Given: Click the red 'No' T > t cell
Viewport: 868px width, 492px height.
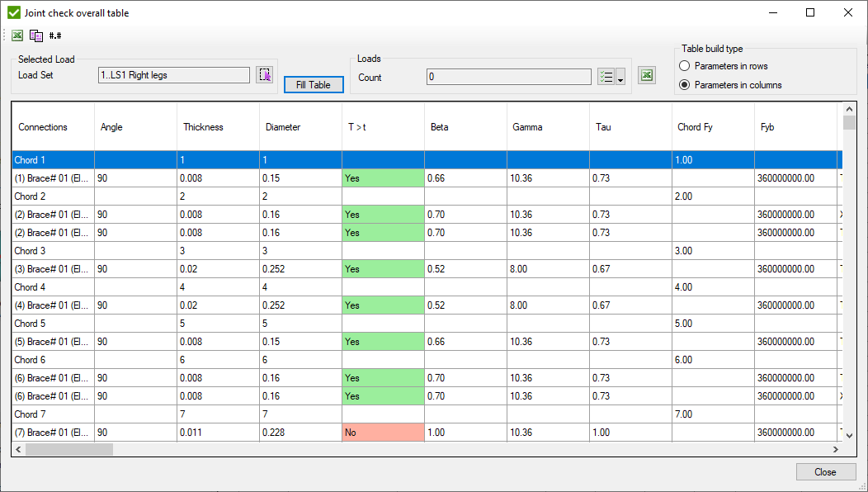Looking at the screenshot, I should pos(383,433).
